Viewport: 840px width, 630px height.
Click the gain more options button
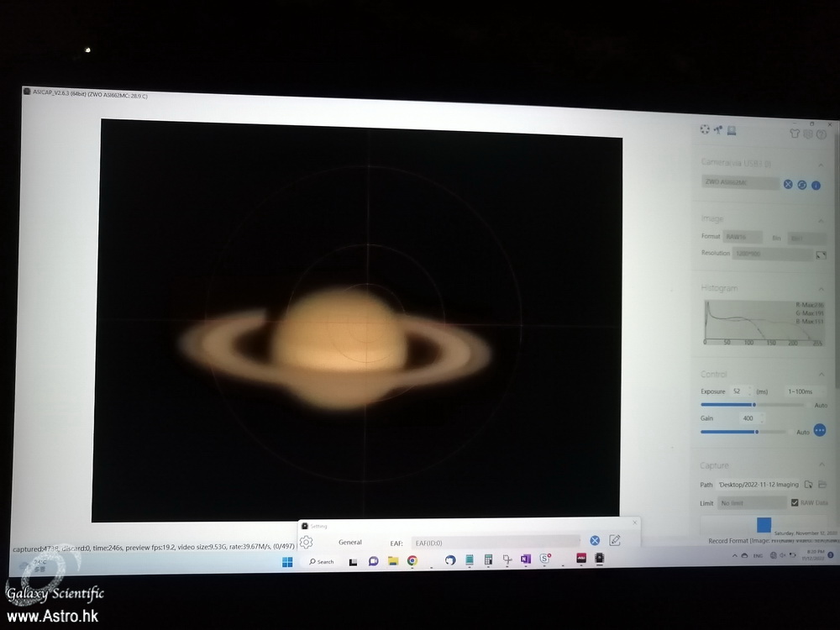pyautogui.click(x=820, y=430)
